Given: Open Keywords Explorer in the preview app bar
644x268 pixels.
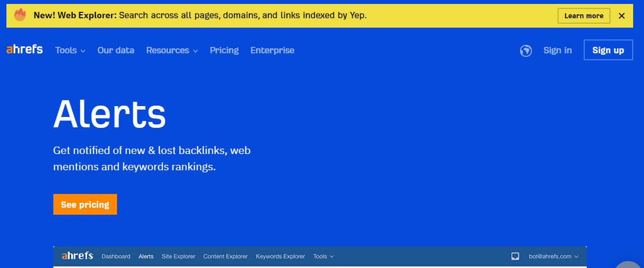Looking at the screenshot, I should click(x=281, y=257).
